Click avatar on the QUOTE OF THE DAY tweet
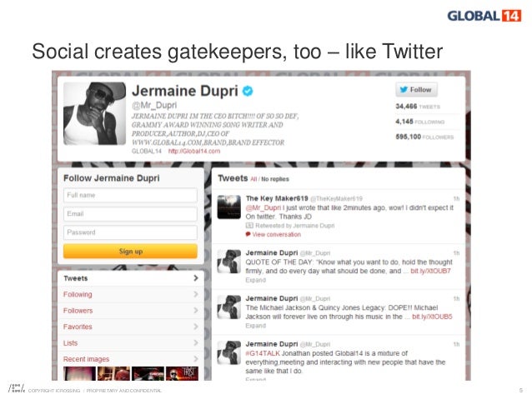Screen dimensions: 532x399 click(229, 262)
